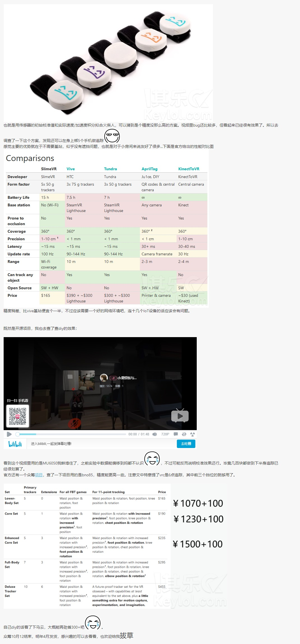This screenshot has width=300, height=644.
Task: Click the Battery Life row label
Action: point(18,197)
